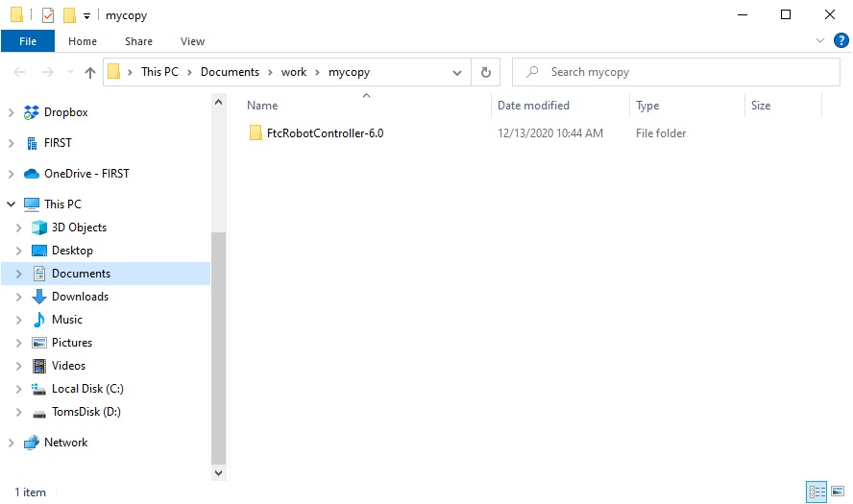853x504 pixels.
Task: Expand the ribbon with the chevron
Action: point(820,41)
